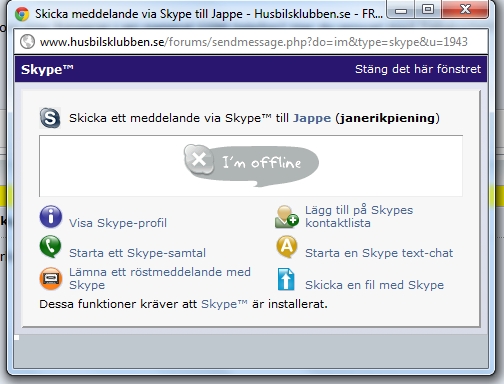Click the I'm offline status image
This screenshot has height=384, width=504.
point(251,166)
